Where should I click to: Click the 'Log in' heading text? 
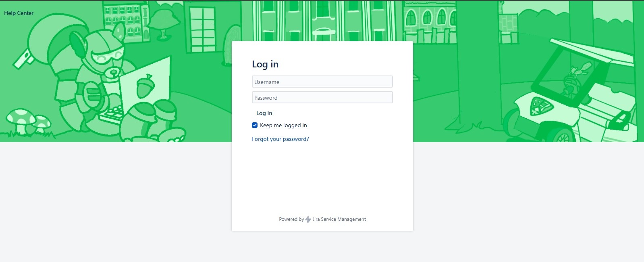coord(265,64)
